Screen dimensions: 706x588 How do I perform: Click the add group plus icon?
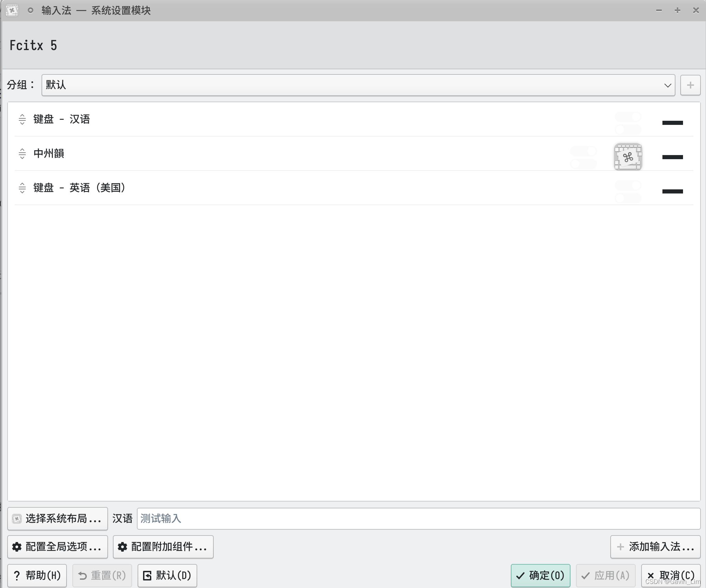pos(690,85)
